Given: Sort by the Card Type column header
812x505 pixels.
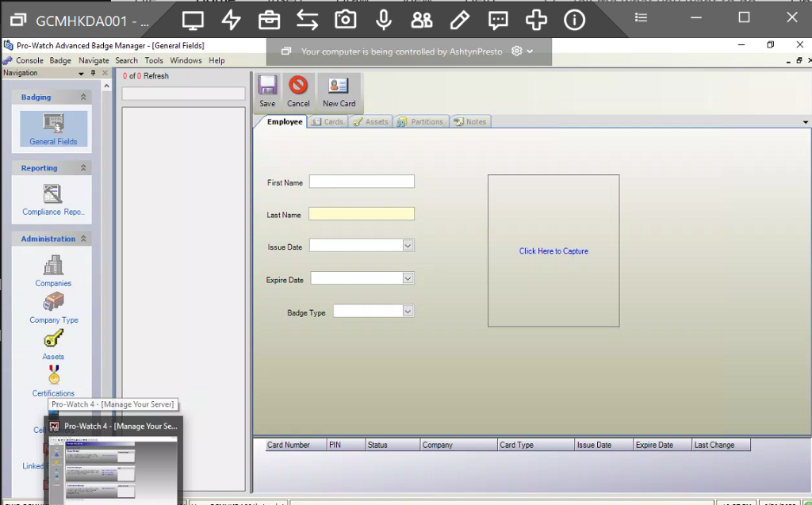Looking at the screenshot, I should pyautogui.click(x=536, y=445).
